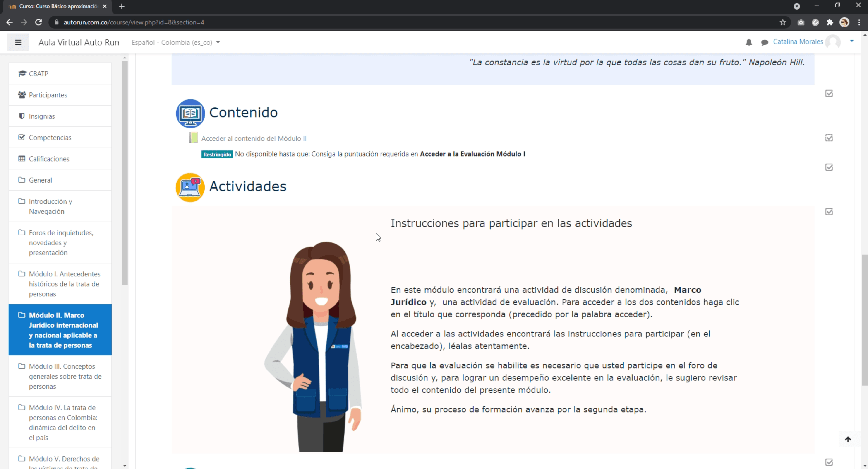Click the Actividades laptop icon
868x469 pixels.
tap(190, 187)
